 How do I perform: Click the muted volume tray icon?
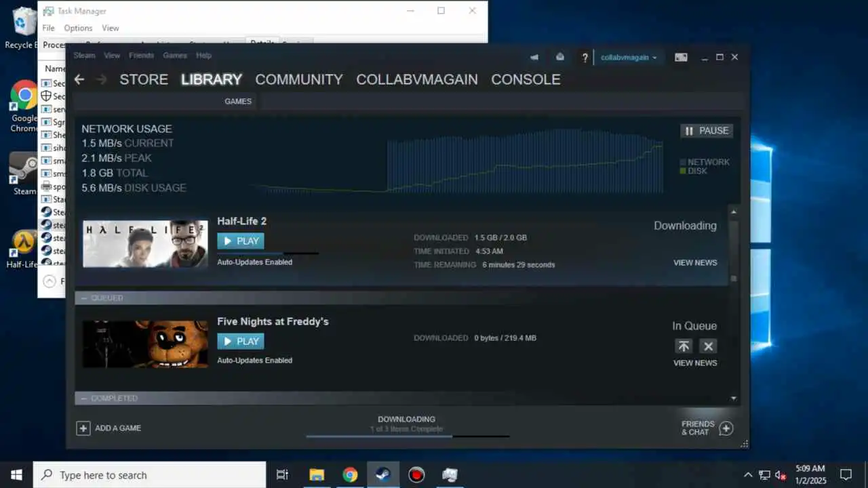coord(781,475)
